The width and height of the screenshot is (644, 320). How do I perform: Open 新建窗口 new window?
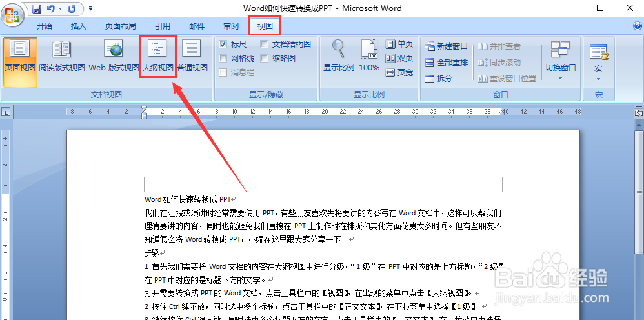tap(446, 46)
